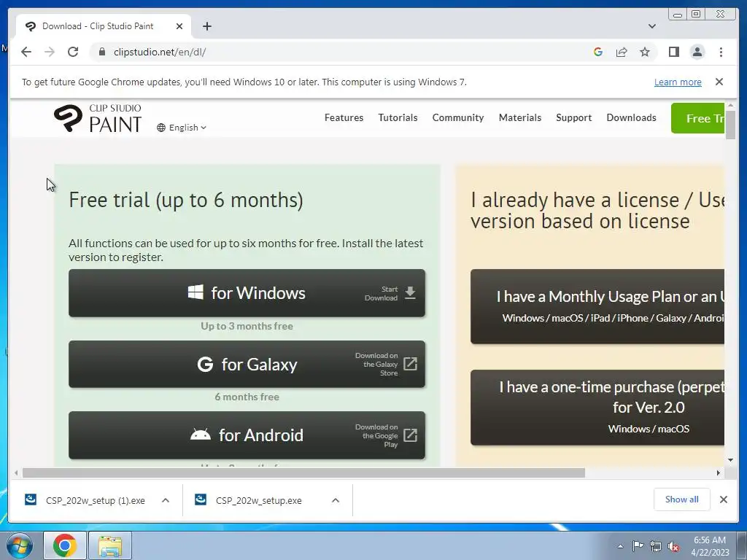Click the Google Play external link icon
Screen dimensions: 747x560
coord(410,435)
